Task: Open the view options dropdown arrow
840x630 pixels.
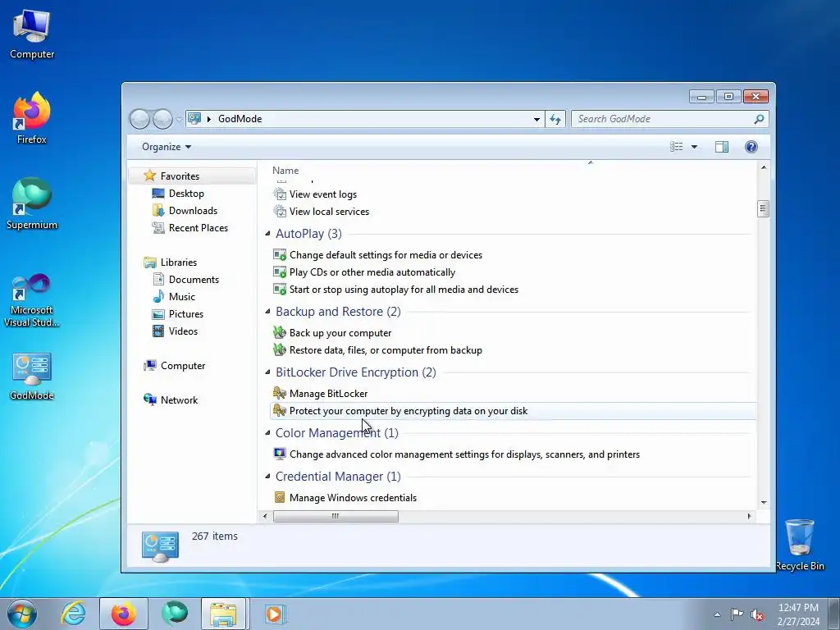Action: coord(694,147)
